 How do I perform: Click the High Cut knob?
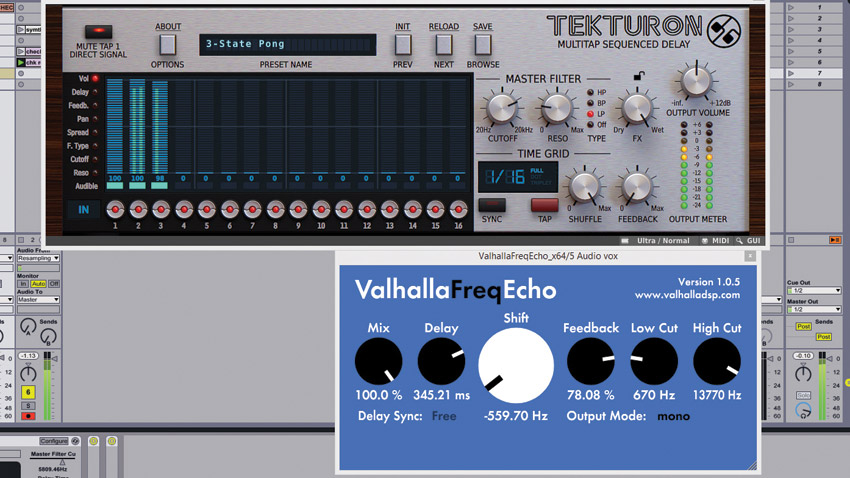717,361
